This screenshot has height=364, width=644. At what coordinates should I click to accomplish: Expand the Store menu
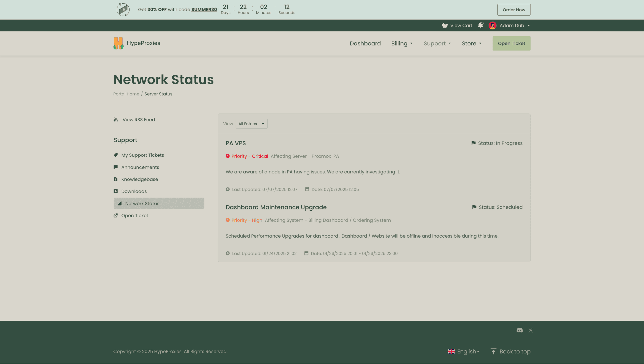[x=472, y=43]
